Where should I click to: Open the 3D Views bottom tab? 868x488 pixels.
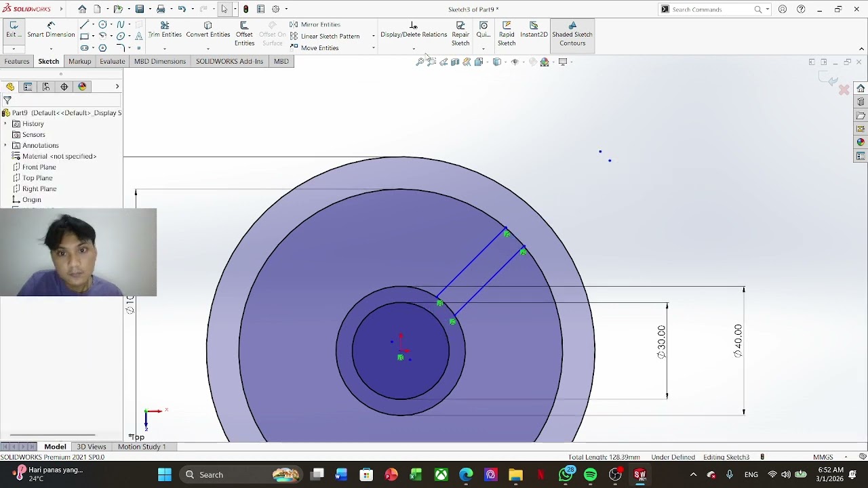point(92,447)
